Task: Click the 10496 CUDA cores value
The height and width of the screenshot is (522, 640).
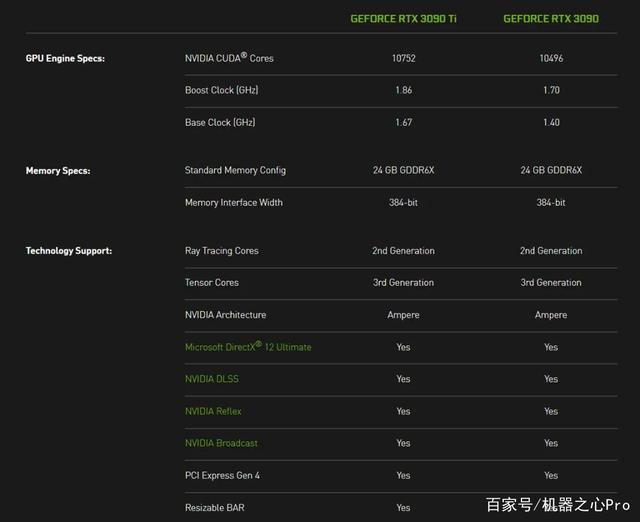Action: [x=551, y=58]
